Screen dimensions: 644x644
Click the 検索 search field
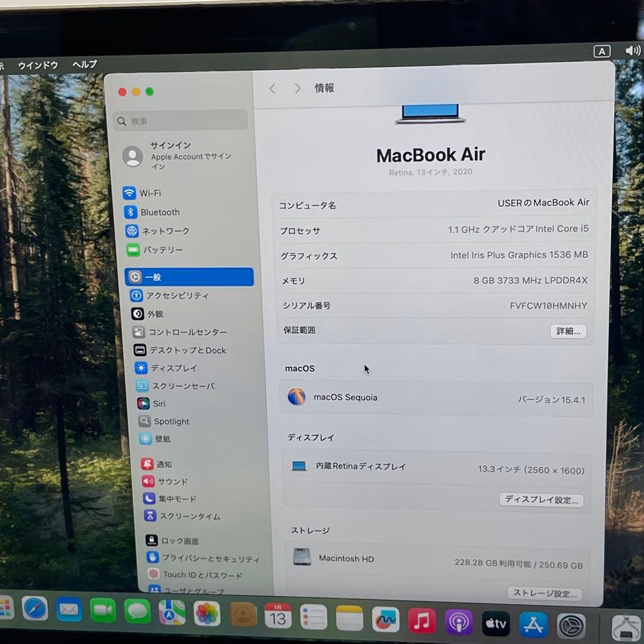click(180, 120)
